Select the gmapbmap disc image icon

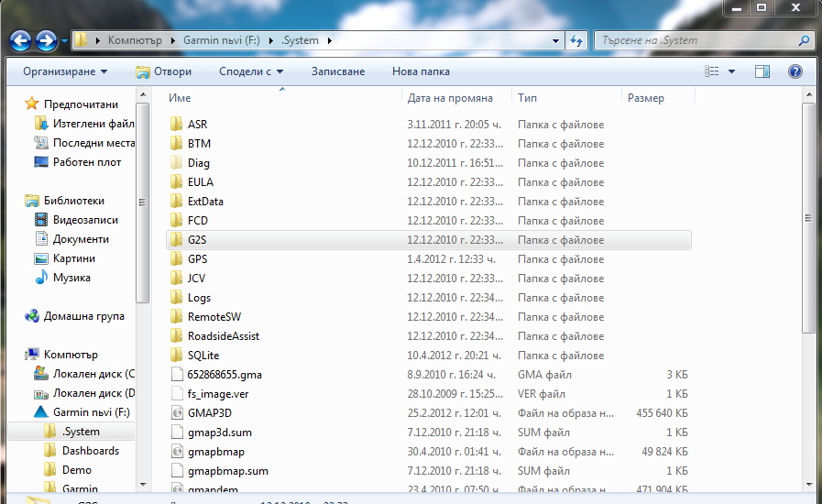tap(177, 452)
